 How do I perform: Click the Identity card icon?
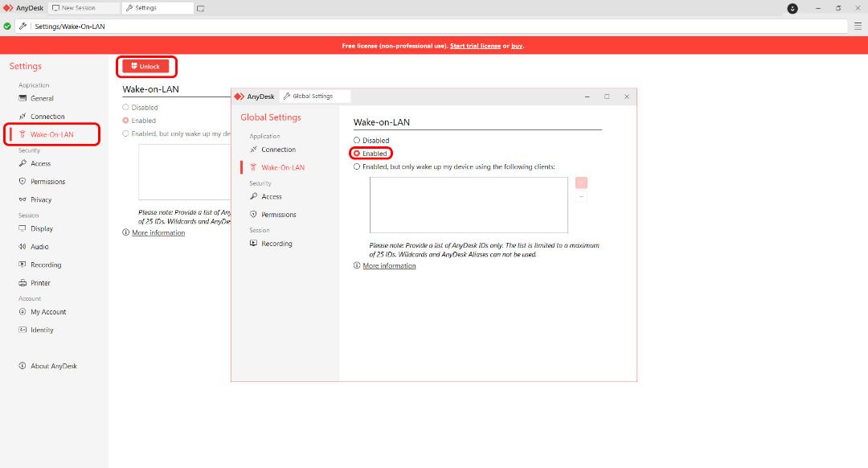23,330
